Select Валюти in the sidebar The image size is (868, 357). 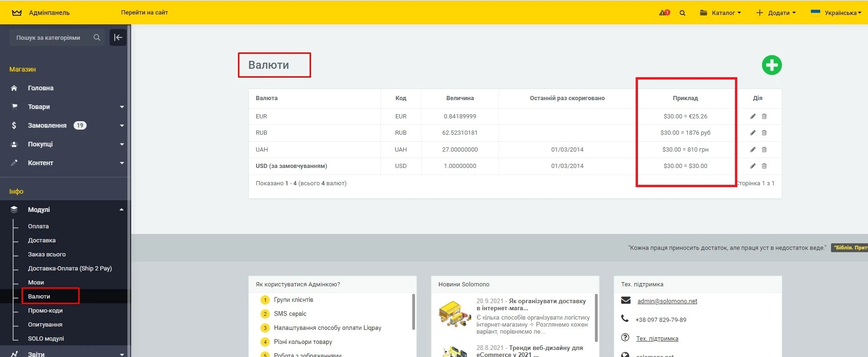pyautogui.click(x=39, y=297)
